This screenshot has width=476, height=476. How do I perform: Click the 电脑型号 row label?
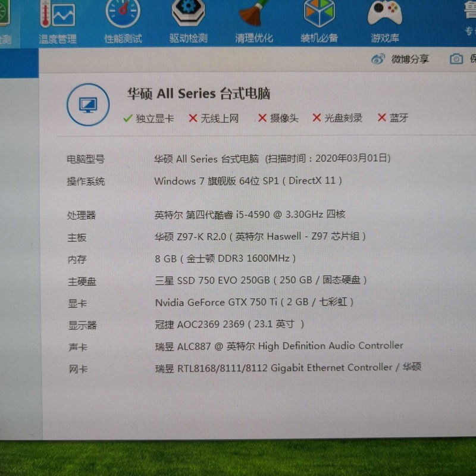tap(86, 159)
